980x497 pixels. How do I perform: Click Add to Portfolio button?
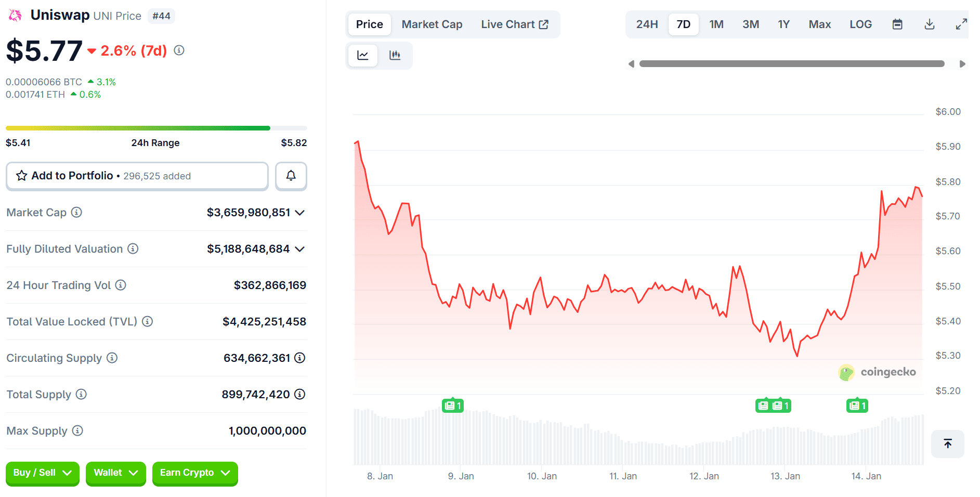(x=137, y=176)
